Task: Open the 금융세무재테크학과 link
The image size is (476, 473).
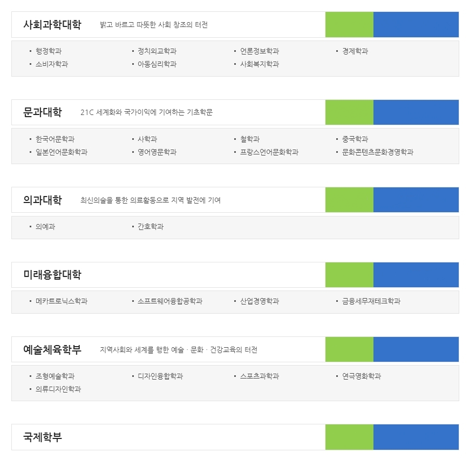Action: click(371, 301)
